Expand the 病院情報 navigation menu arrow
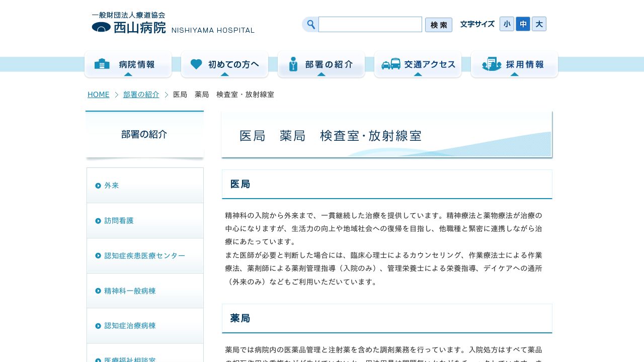The height and width of the screenshot is (362, 644). click(128, 74)
